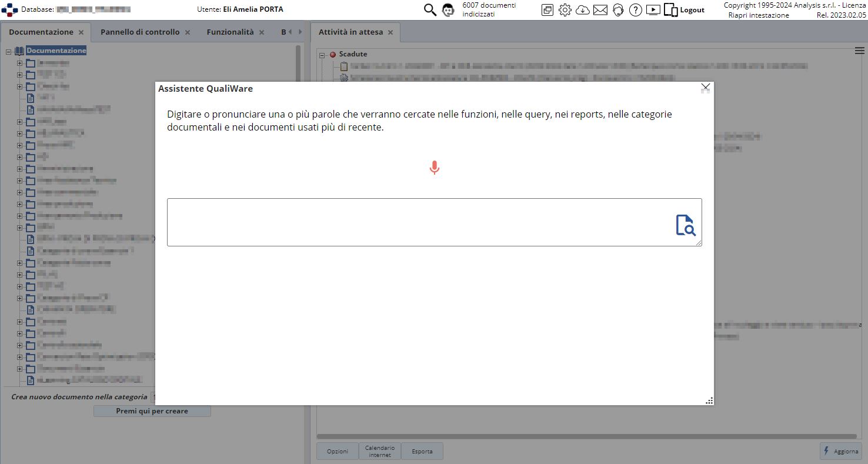This screenshot has width=868, height=464.
Task: Open the mail envelope icon
Action: click(600, 10)
